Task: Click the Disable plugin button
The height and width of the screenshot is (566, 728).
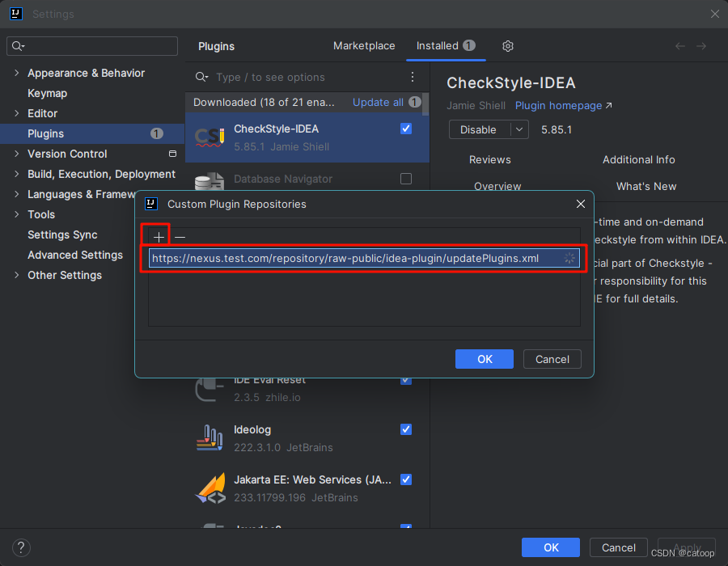Action: 480,129
